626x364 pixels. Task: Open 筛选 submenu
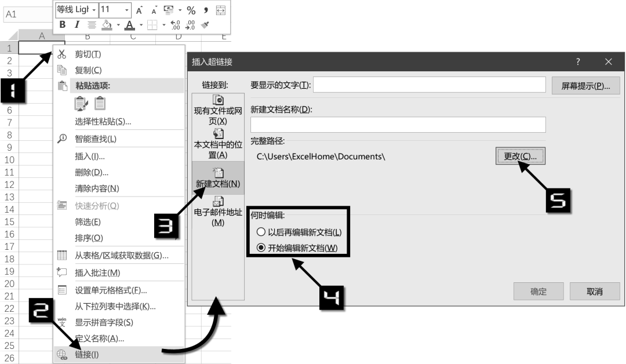pos(119,222)
